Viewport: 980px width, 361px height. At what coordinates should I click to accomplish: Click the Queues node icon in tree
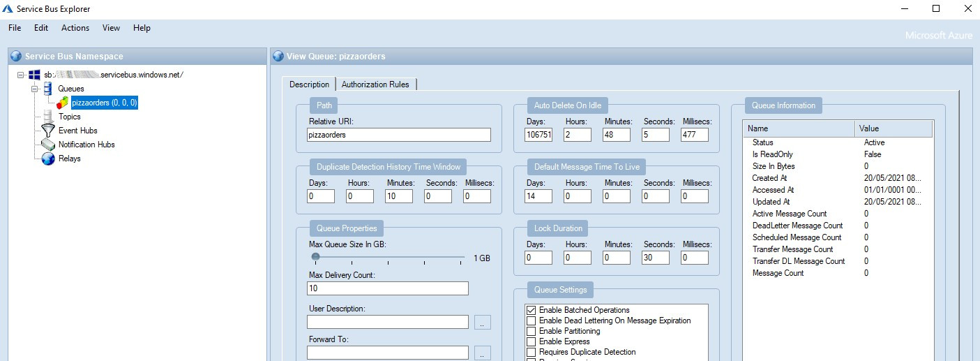pos(47,89)
